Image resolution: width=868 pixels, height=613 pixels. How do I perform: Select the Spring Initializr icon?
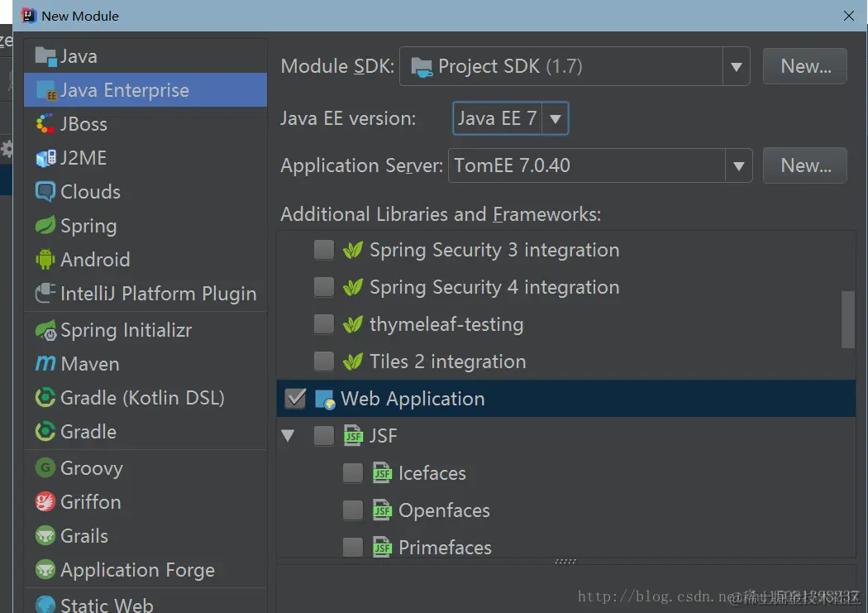[x=45, y=330]
